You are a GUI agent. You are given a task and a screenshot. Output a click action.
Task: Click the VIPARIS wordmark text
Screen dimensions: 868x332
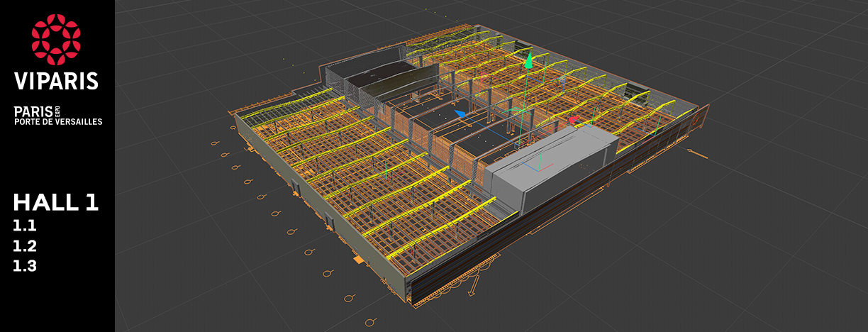(57, 80)
